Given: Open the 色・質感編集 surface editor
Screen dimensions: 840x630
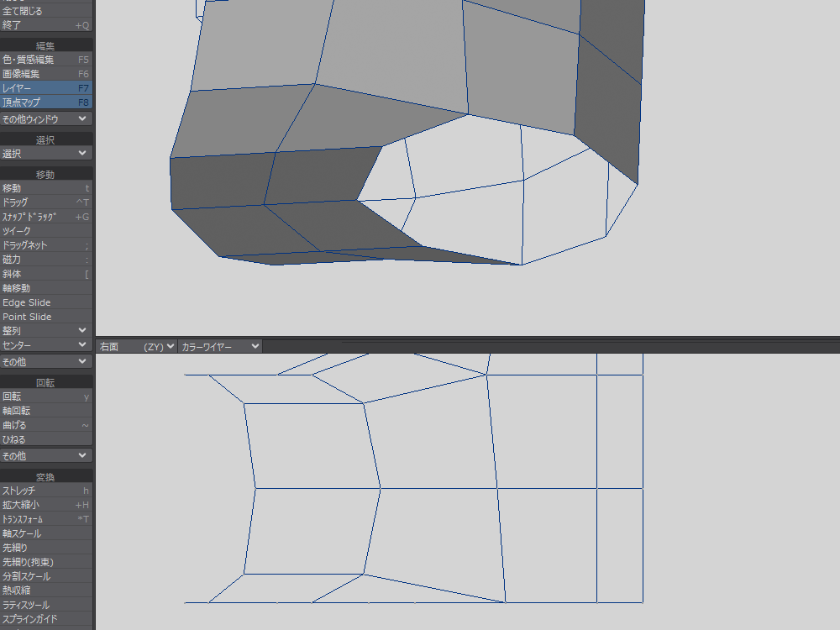Looking at the screenshot, I should coord(45,60).
